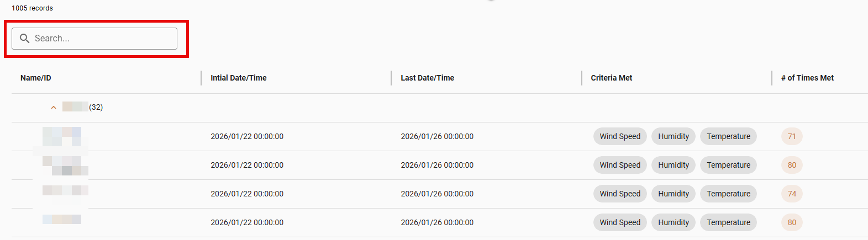Click Humidity chip in second row
Screen dimensions: 868x240
pos(673,165)
